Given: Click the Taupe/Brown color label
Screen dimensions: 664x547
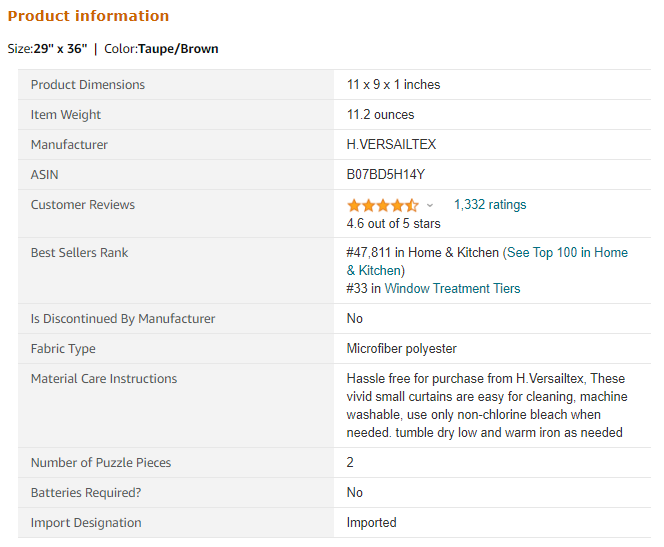Looking at the screenshot, I should pyautogui.click(x=178, y=49).
